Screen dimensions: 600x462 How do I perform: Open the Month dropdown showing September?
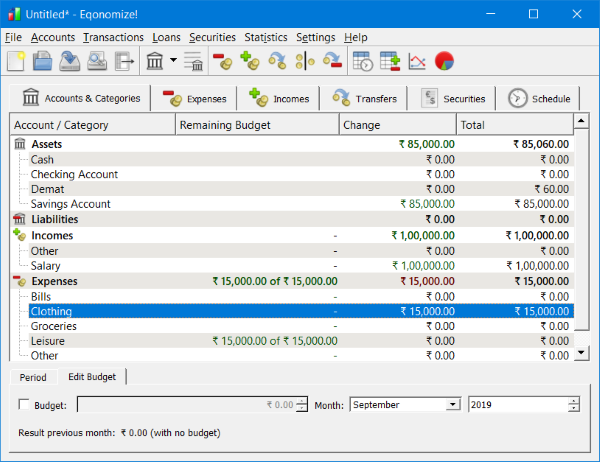click(452, 405)
